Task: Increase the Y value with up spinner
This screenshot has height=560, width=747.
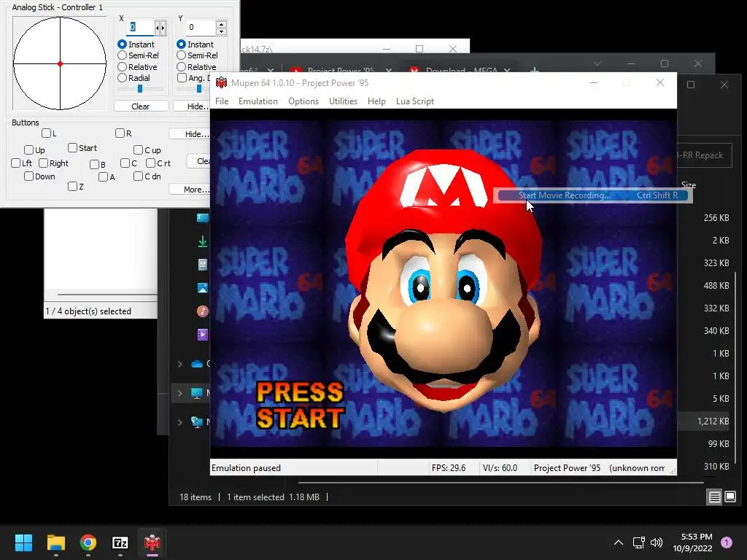Action: [221, 24]
